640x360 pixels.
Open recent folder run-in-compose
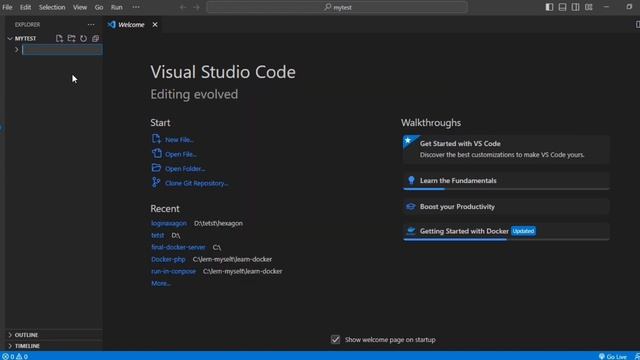click(x=173, y=271)
